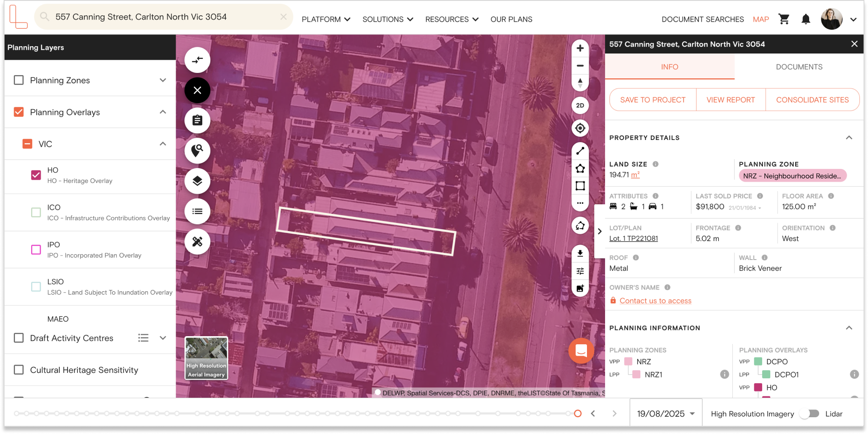The height and width of the screenshot is (434, 868).
Task: Locate my current position on map
Action: pos(580,128)
